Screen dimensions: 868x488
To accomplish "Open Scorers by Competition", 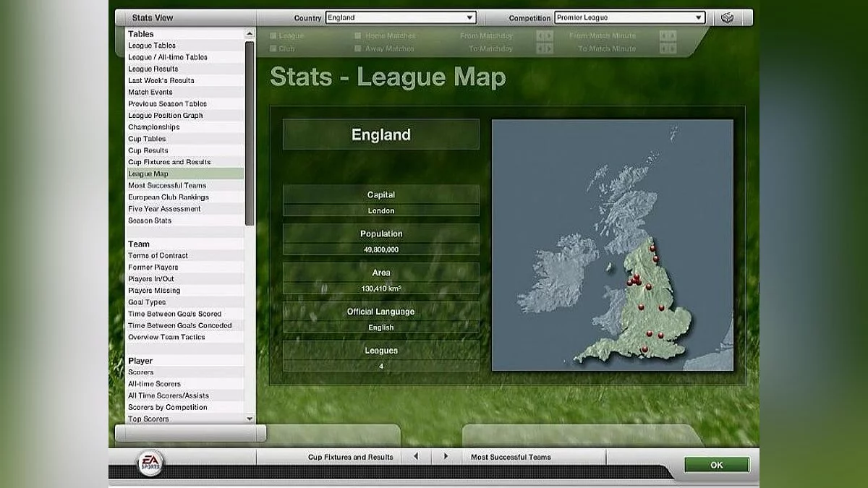I will click(x=184, y=407).
